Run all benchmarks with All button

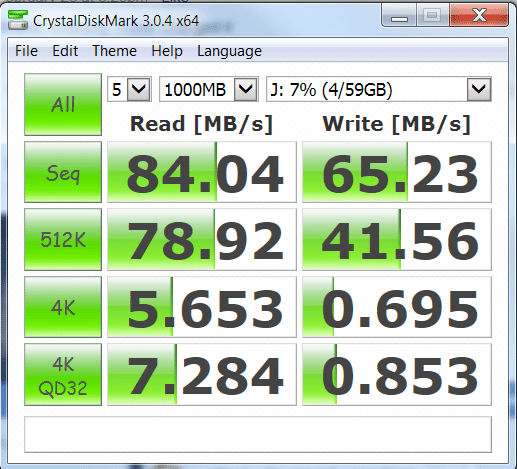click(x=63, y=104)
